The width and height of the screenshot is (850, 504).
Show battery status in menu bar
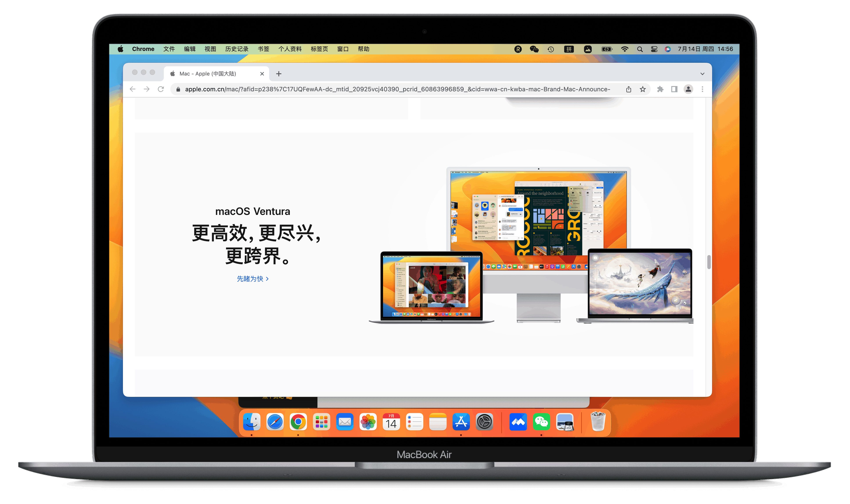click(607, 49)
